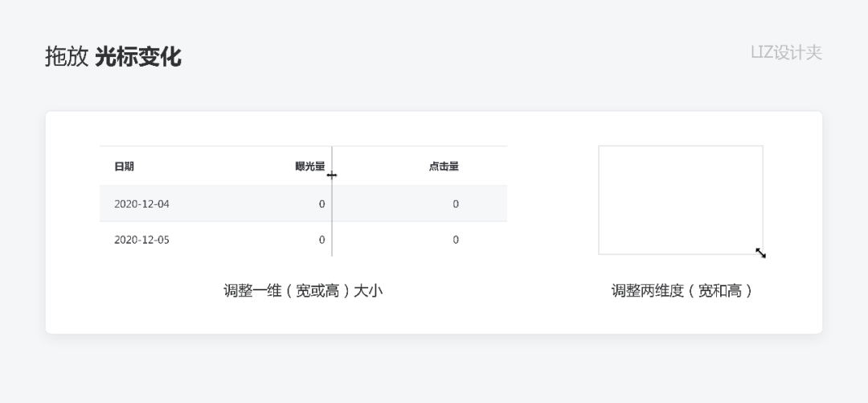
Task: Click inside the empty resizable rectangle
Action: 681,200
